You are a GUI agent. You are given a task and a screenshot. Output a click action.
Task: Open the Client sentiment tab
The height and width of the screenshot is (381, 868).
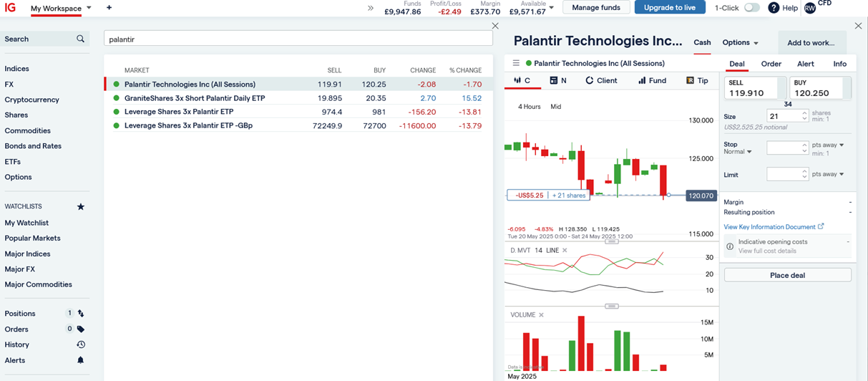pyautogui.click(x=601, y=81)
